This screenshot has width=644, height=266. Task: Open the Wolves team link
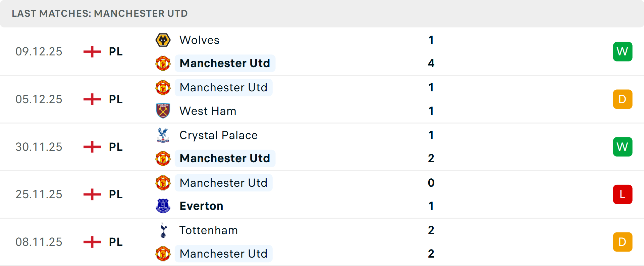click(x=199, y=40)
